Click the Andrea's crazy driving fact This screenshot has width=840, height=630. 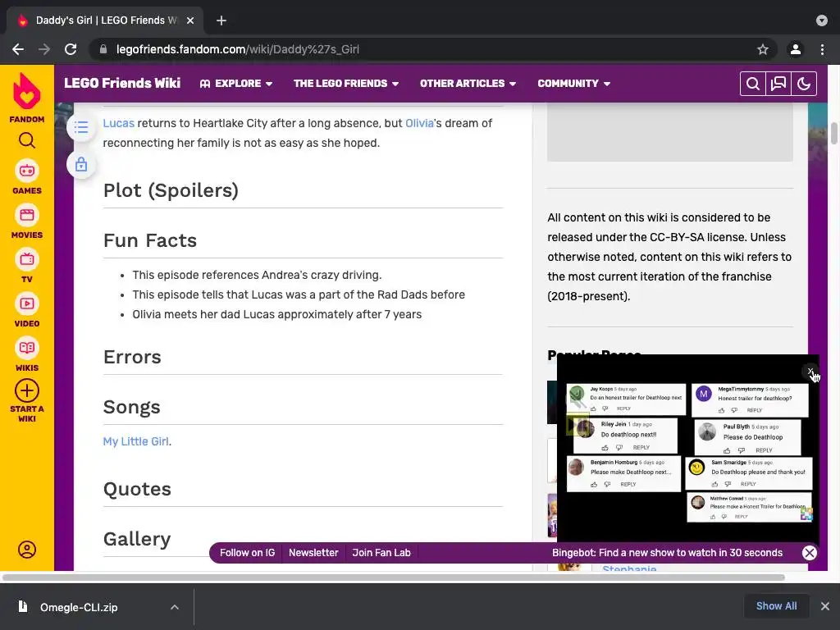click(x=257, y=275)
